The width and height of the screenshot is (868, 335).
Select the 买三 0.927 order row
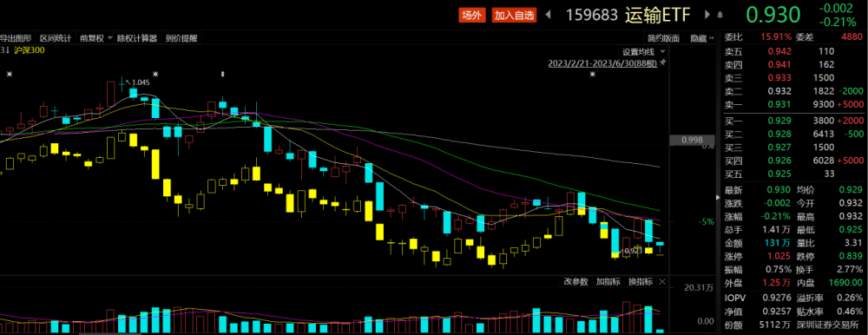[794, 147]
